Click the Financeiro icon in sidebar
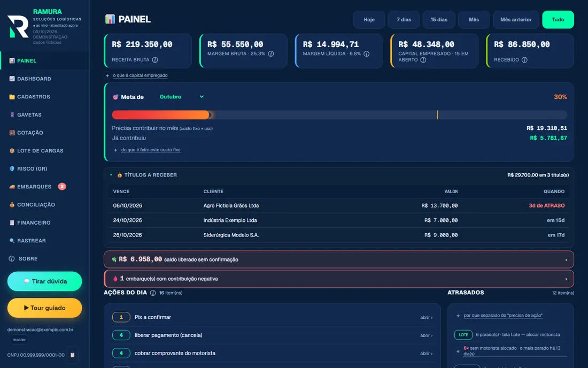This screenshot has height=368, width=588. click(12, 223)
